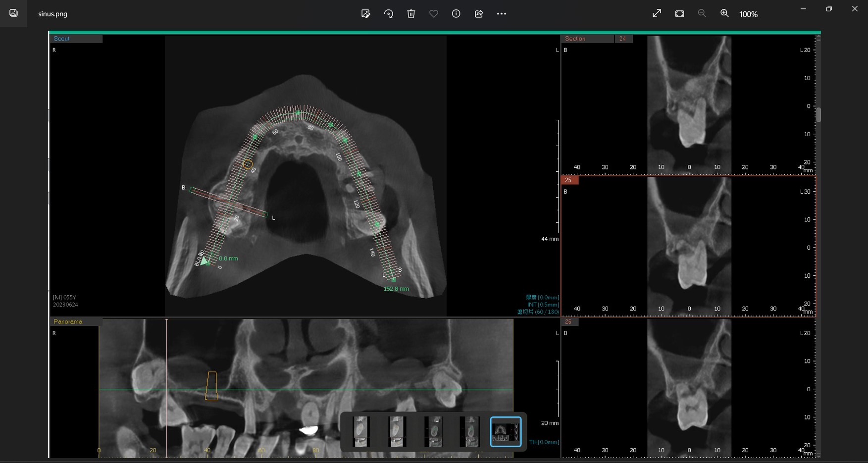The width and height of the screenshot is (868, 463).
Task: Select the fourth filmstrip thumbnail
Action: (x=469, y=432)
